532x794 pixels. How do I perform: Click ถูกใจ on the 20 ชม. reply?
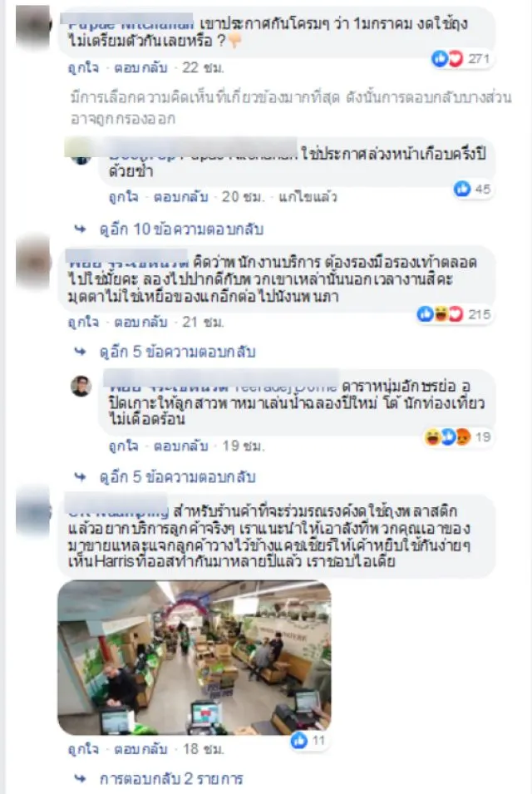124,196
